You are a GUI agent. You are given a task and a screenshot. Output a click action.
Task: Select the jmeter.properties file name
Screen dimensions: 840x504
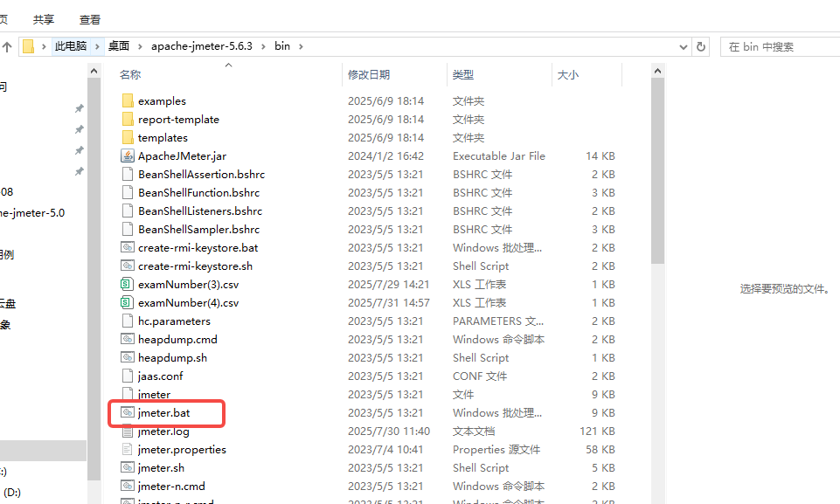182,449
